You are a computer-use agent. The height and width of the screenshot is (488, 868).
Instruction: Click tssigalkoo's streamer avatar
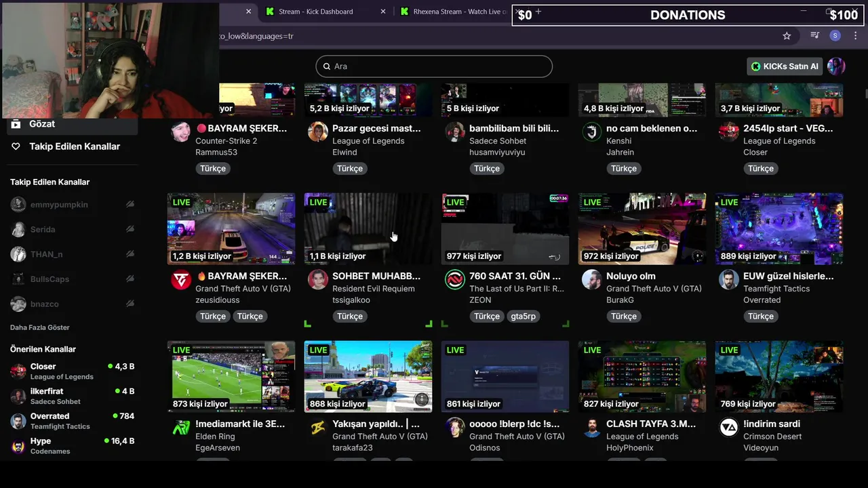point(317,279)
